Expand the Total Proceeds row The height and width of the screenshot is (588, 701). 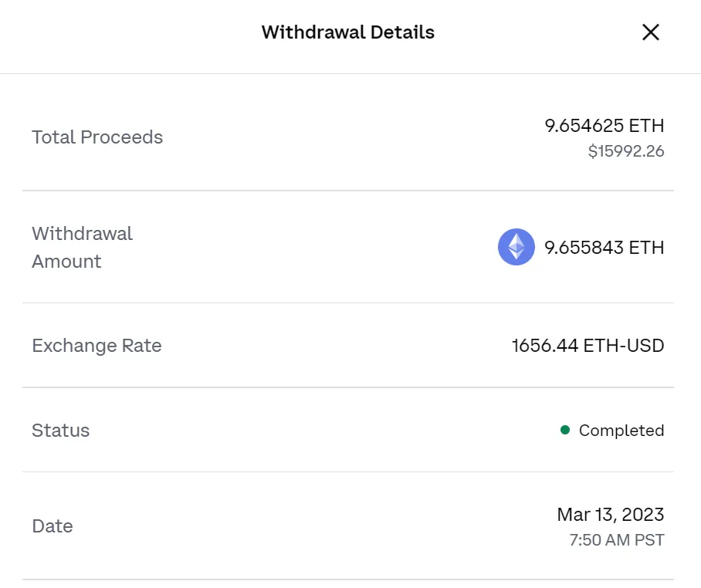(347, 137)
